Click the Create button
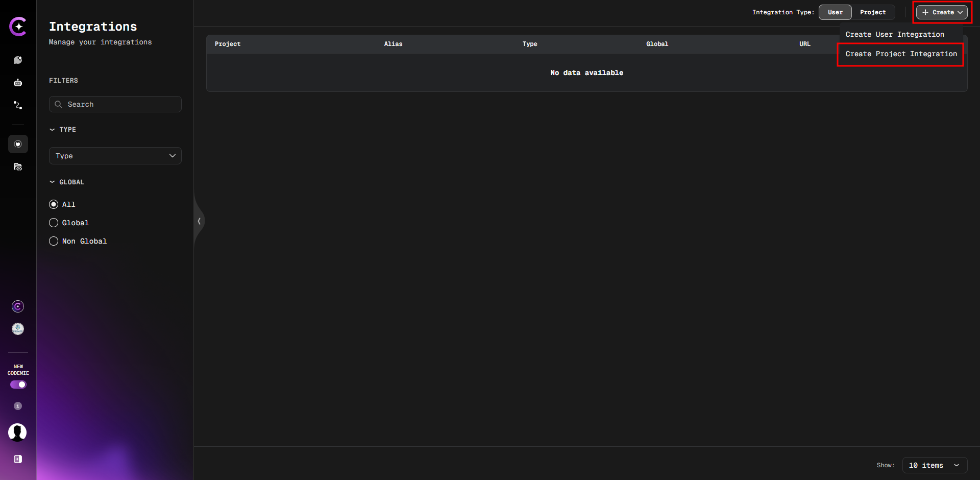 pyautogui.click(x=941, y=12)
